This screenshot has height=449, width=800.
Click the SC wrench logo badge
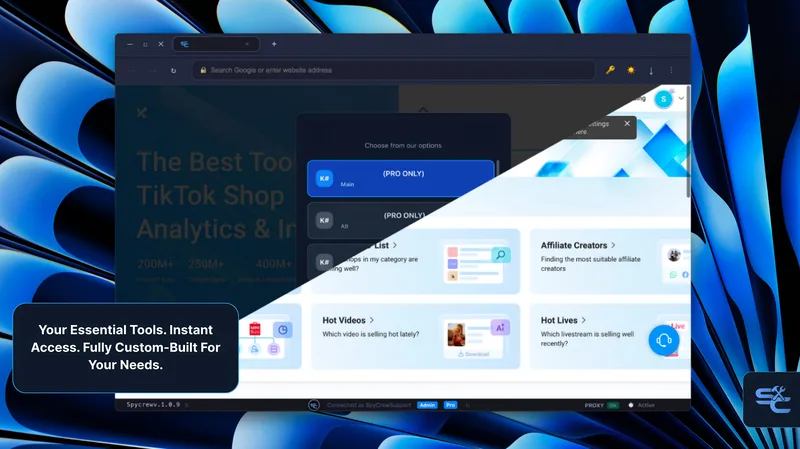click(x=772, y=400)
